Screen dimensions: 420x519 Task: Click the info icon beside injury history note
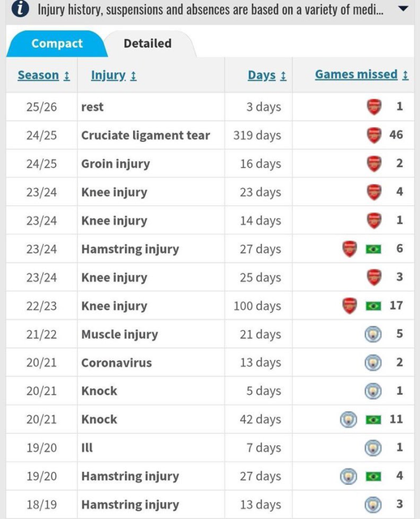point(19,9)
